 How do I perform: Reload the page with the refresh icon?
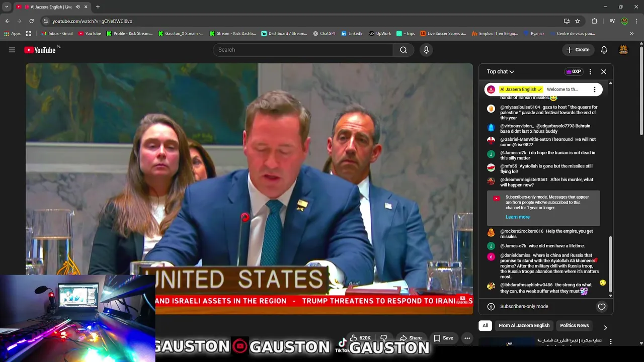pyautogui.click(x=31, y=21)
